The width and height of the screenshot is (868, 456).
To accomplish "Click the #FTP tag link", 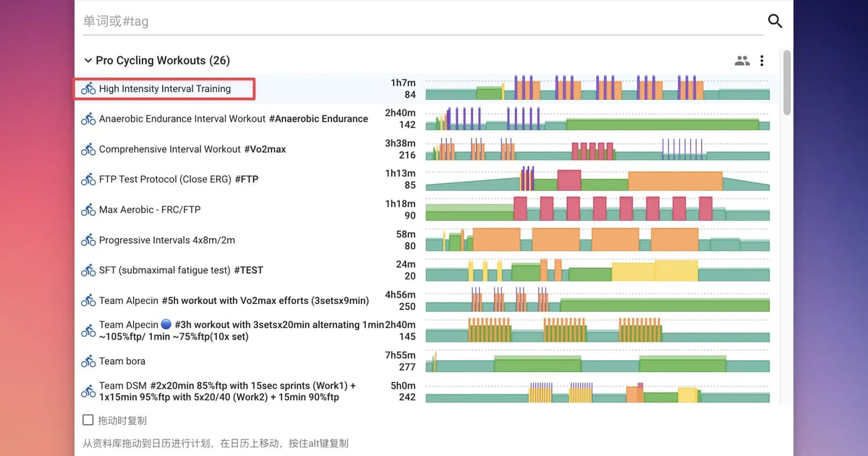I will click(x=246, y=180).
